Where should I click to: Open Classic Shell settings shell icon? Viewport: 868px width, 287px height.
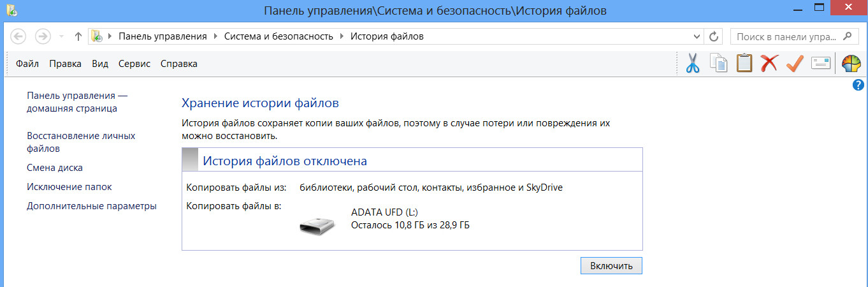pos(851,64)
